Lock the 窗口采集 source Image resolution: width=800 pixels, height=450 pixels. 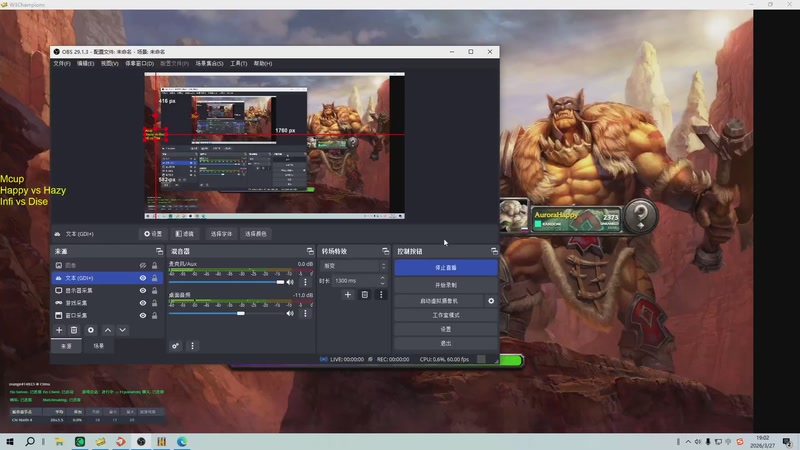155,315
